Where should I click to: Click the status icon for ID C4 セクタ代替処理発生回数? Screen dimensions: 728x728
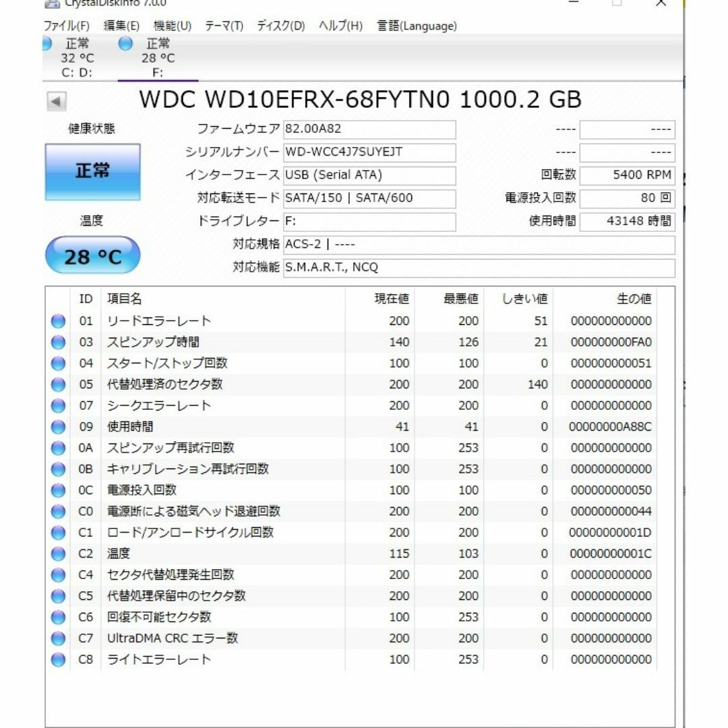(58, 575)
